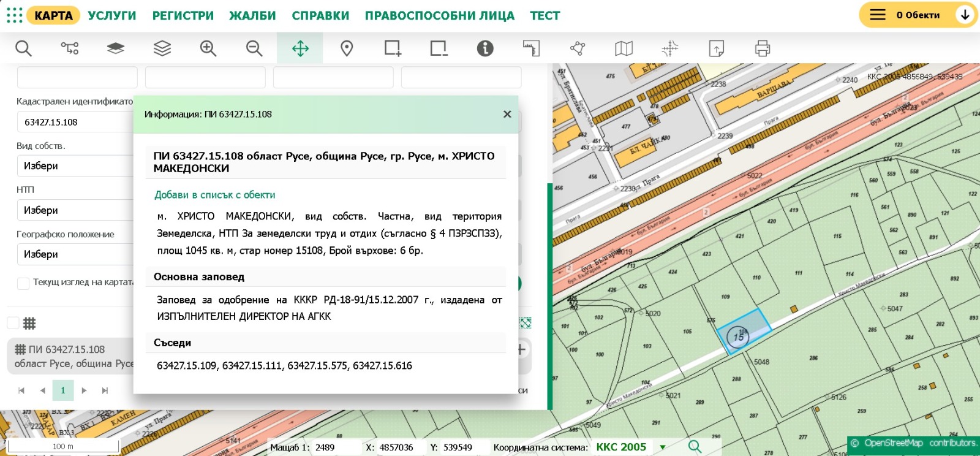Viewport: 980px width, 456px height.
Task: Expand the 'Вид собств.' dropdown
Action: point(75,166)
